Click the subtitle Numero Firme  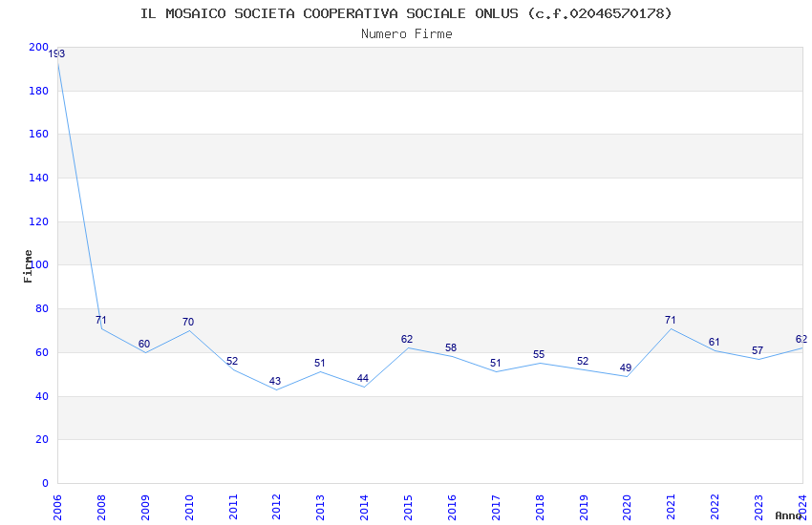[x=407, y=34]
